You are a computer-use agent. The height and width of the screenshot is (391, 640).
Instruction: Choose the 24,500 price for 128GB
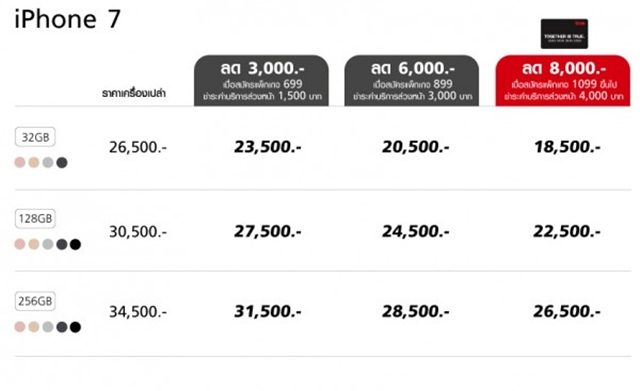point(416,231)
